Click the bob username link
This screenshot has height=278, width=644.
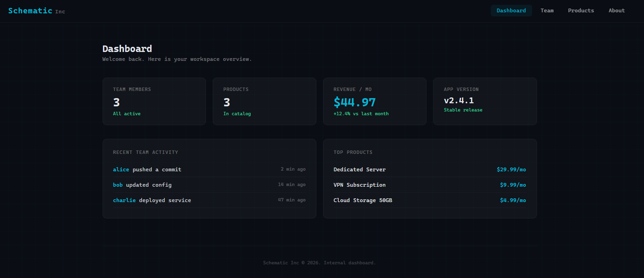click(118, 185)
